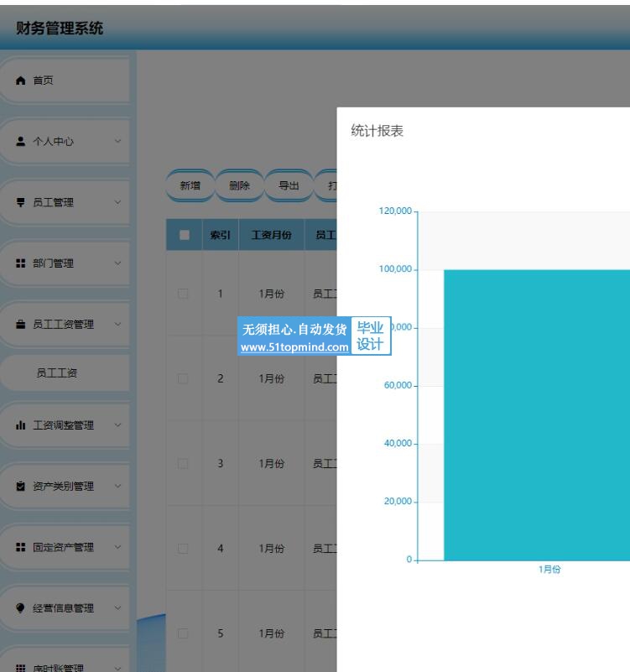Open the 工资调整管理 menu
Screen dimensions: 630x672
point(65,425)
